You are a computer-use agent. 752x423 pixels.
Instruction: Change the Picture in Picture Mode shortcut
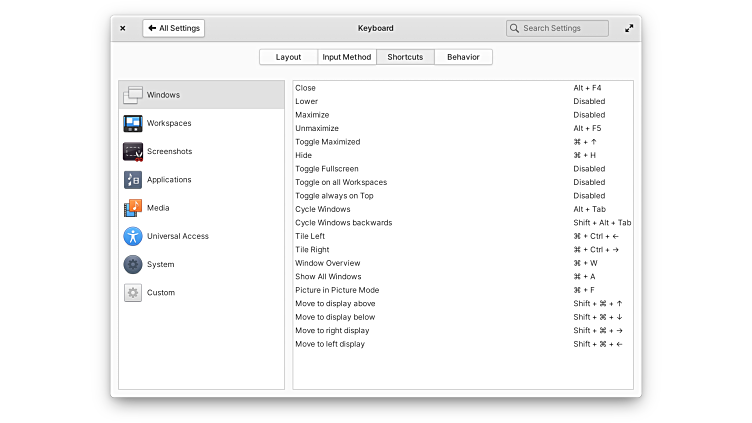click(x=585, y=290)
